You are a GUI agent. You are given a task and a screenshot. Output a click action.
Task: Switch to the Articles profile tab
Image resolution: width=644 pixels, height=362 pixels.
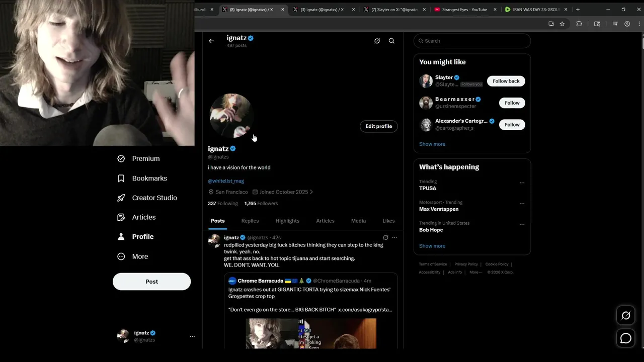click(x=325, y=221)
